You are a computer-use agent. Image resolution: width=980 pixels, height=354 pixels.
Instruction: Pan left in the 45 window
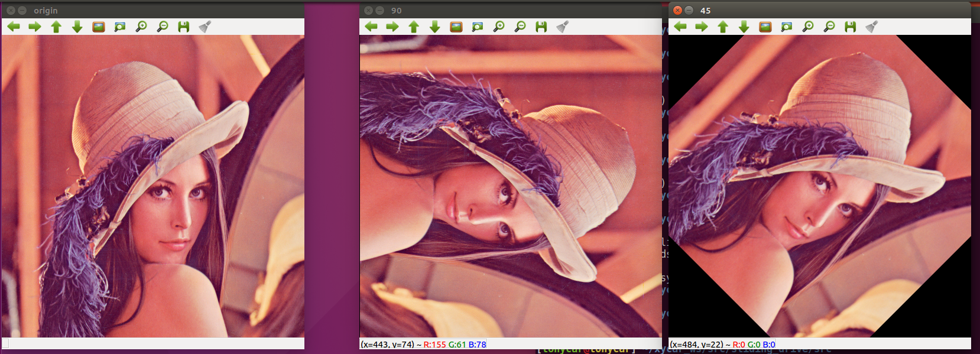coord(680,27)
